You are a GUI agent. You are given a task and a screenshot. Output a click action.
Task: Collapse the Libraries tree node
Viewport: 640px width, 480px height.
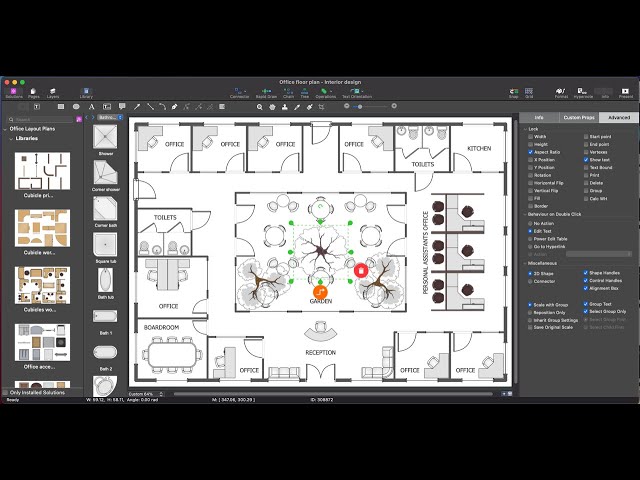(11, 139)
